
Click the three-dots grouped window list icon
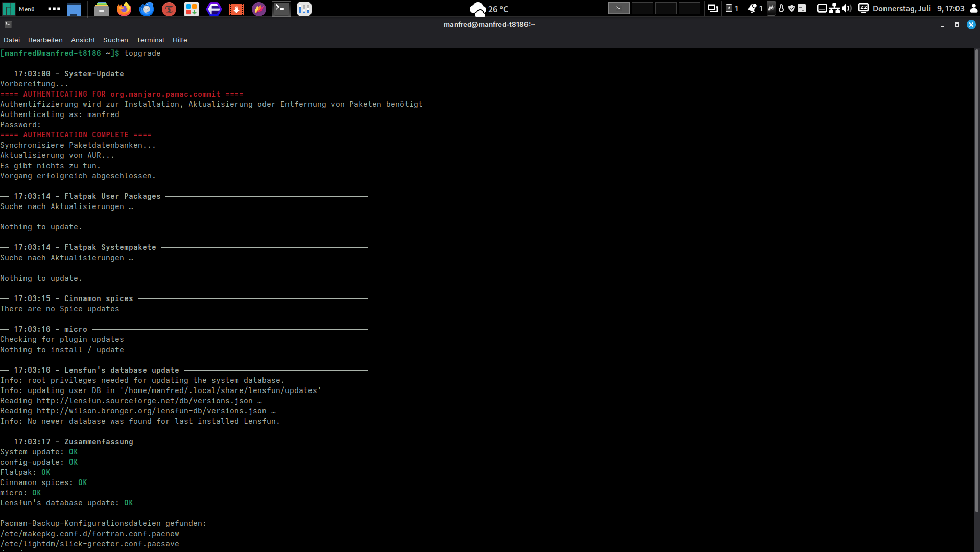tap(54, 9)
